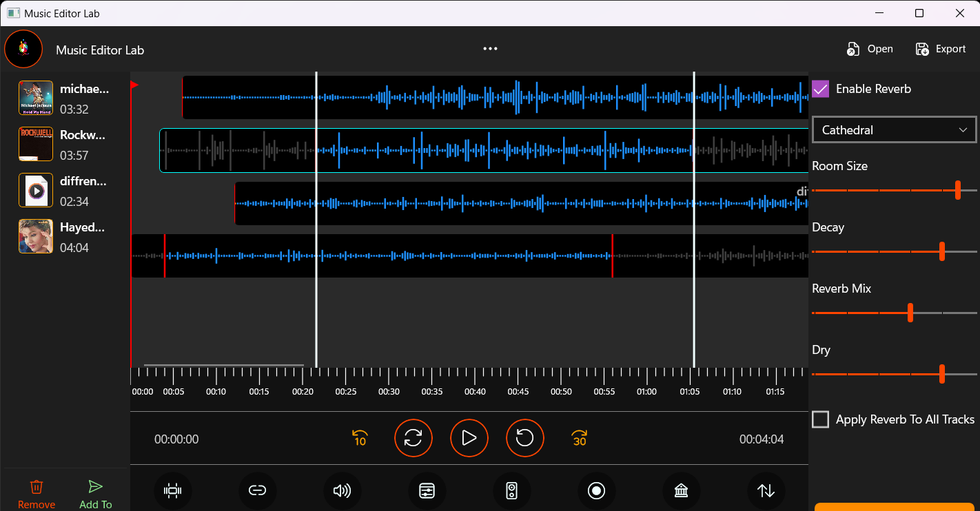Select the Rockwell track in the sidebar

point(65,144)
